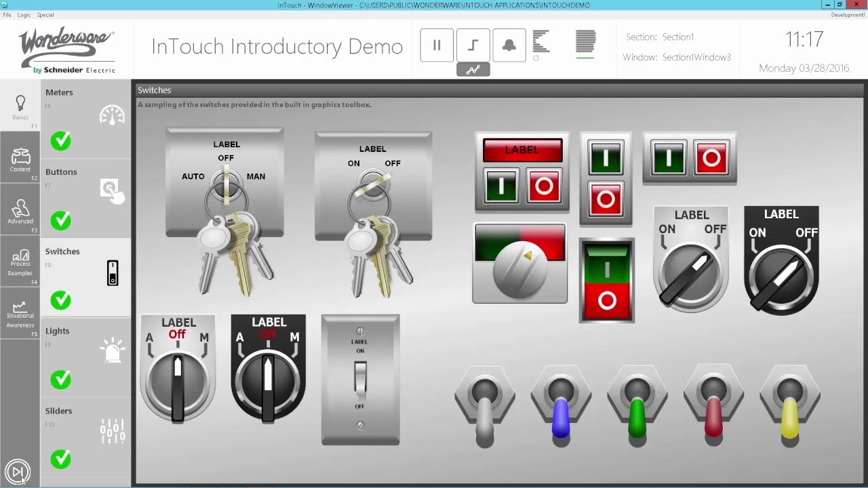The width and height of the screenshot is (868, 488).
Task: Click the full-width bars icon in header
Action: click(585, 42)
